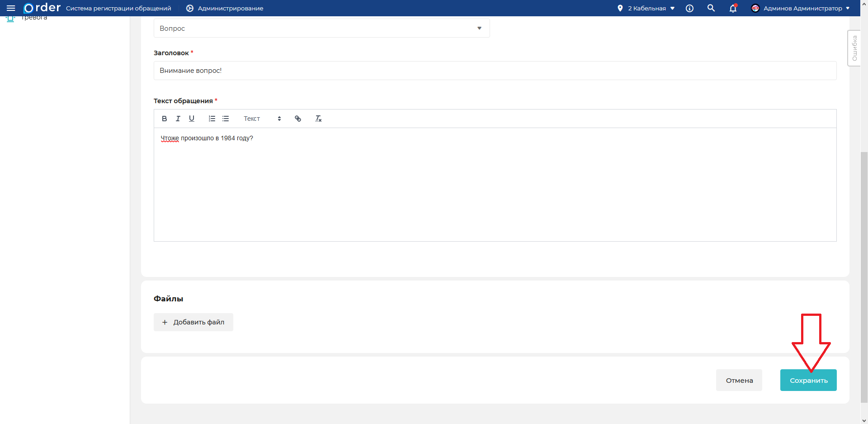
Task: Insert a numbered list
Action: [212, 119]
